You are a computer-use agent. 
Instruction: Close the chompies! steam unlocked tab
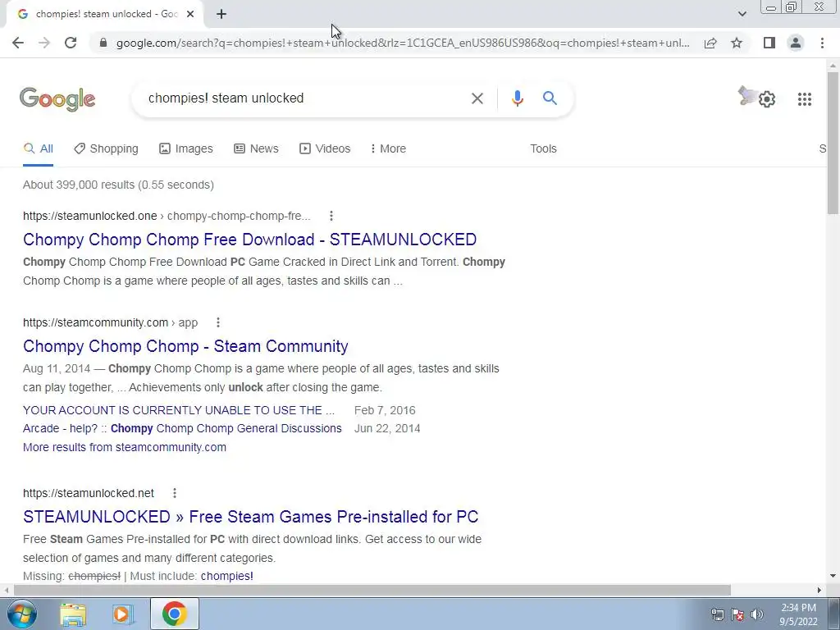coord(190,15)
